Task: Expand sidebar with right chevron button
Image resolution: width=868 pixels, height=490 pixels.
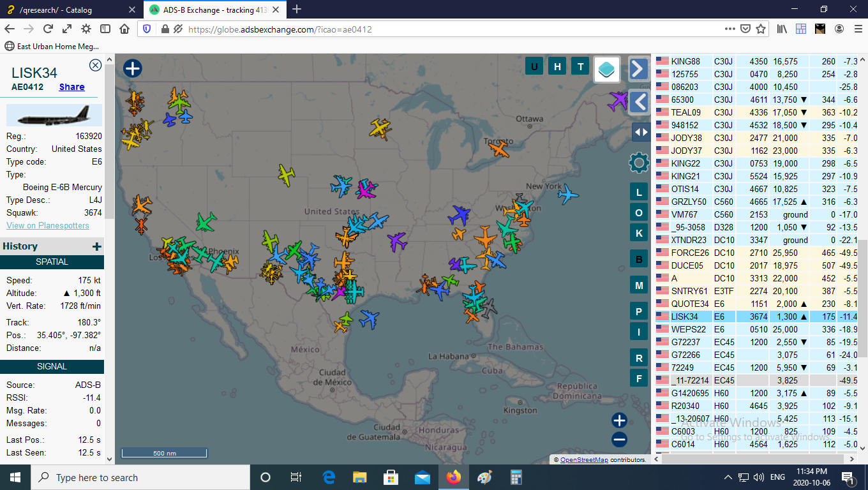Action: [638, 68]
